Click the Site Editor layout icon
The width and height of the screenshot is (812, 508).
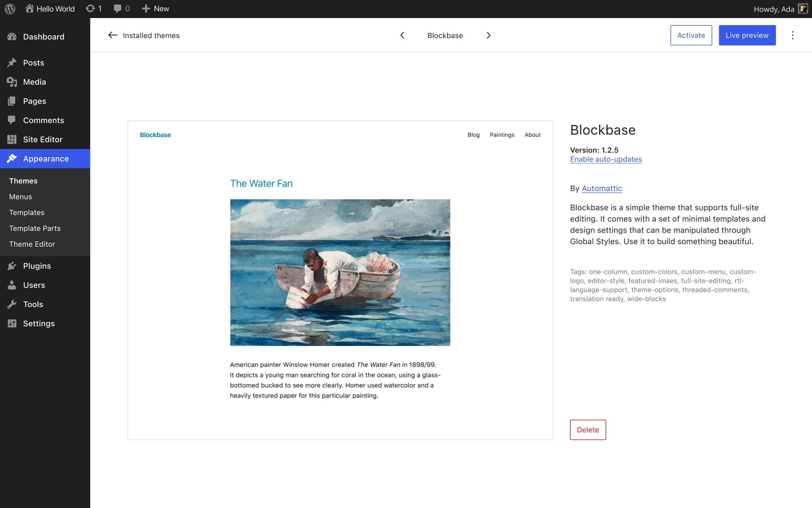(12, 139)
